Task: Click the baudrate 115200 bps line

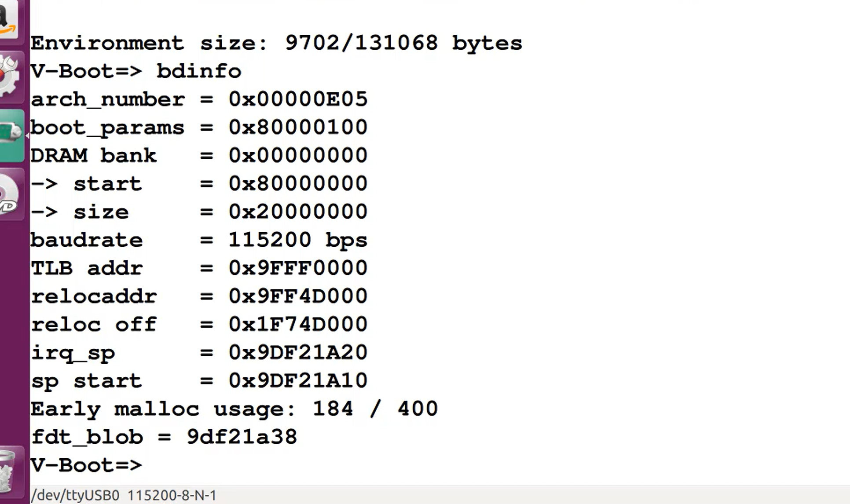Action: point(199,241)
